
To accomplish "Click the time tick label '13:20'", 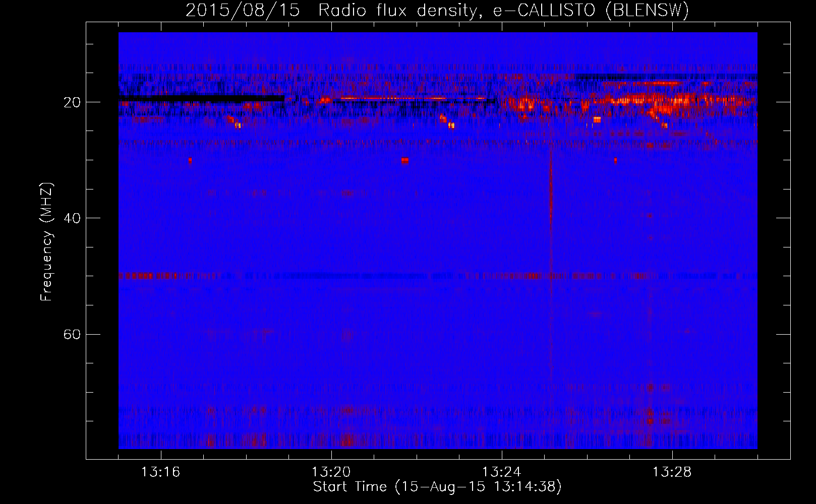I will (x=331, y=472).
